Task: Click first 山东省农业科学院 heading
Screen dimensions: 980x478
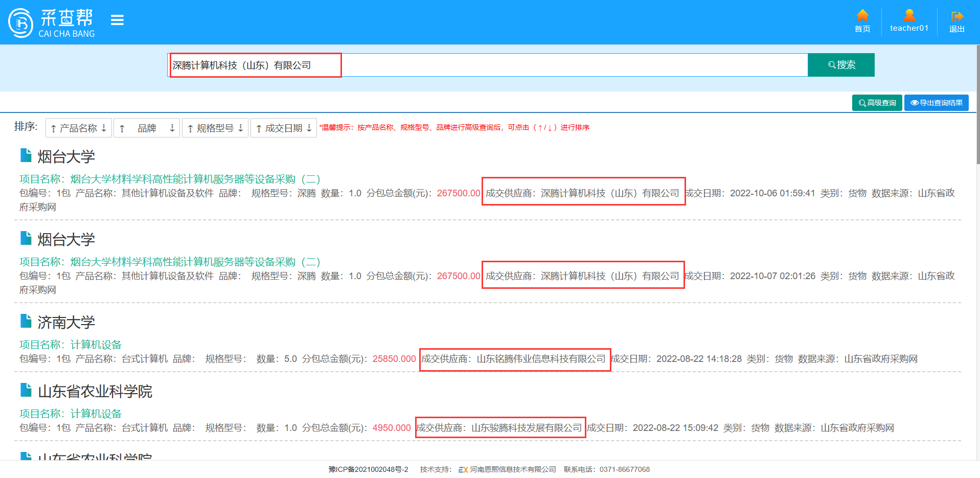Action: tap(95, 391)
